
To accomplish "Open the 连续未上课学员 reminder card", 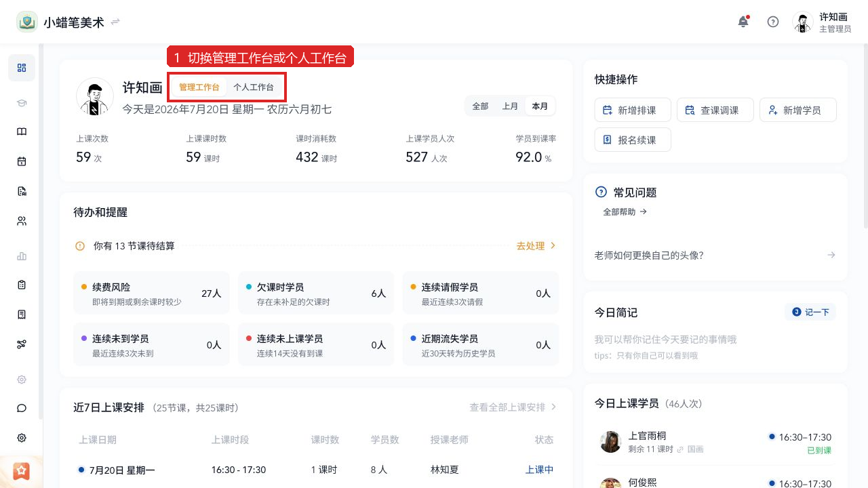I will pos(316,344).
